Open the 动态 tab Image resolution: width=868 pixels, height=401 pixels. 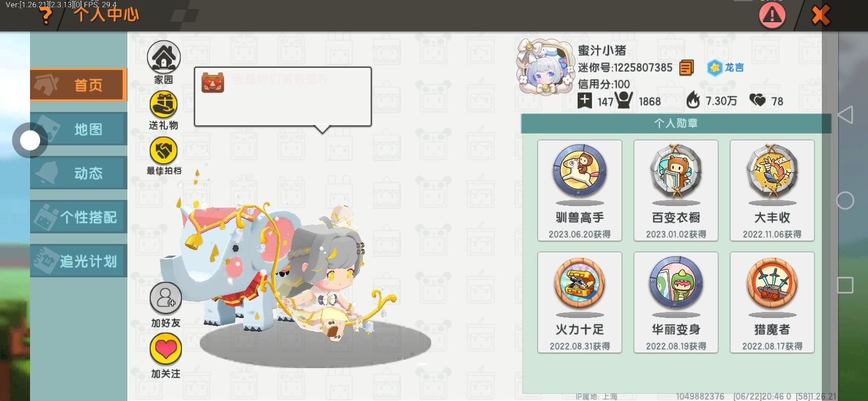[78, 173]
